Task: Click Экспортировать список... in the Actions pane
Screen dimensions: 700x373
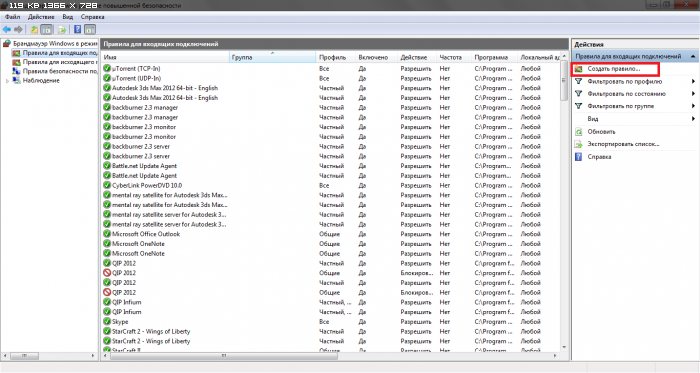Action: point(623,144)
